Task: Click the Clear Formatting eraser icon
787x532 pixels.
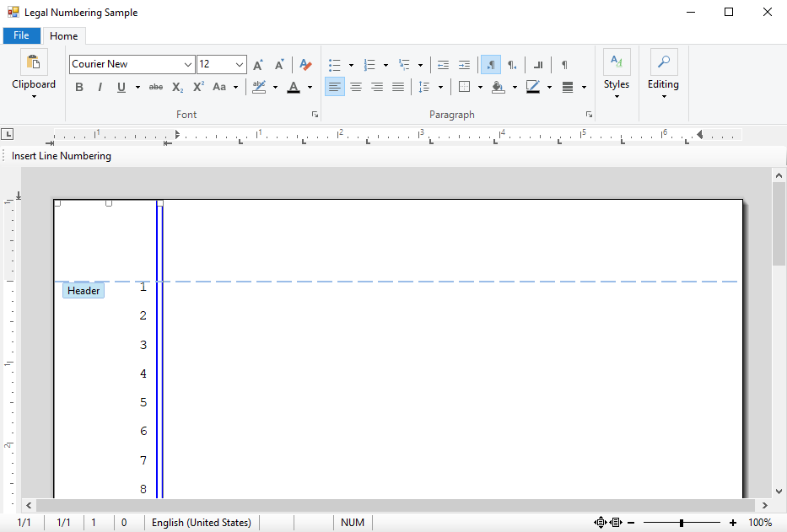Action: click(305, 64)
